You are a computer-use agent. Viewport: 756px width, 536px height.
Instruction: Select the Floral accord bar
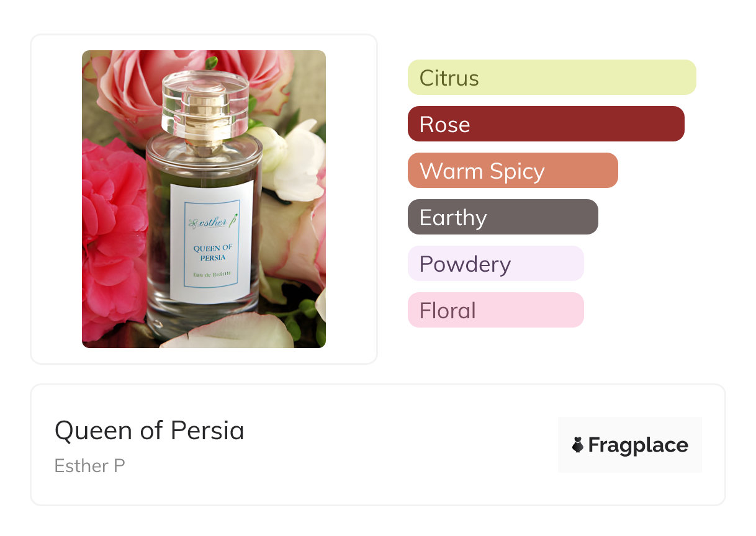[495, 310]
